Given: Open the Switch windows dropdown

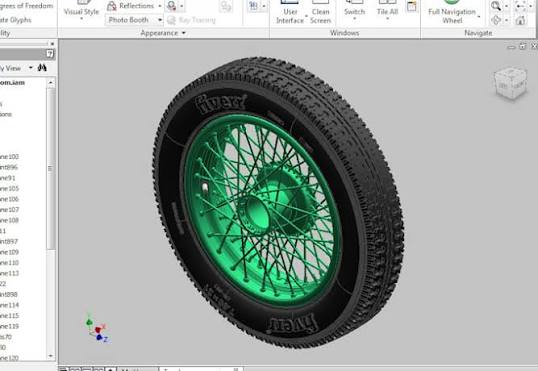Looking at the screenshot, I should [354, 11].
